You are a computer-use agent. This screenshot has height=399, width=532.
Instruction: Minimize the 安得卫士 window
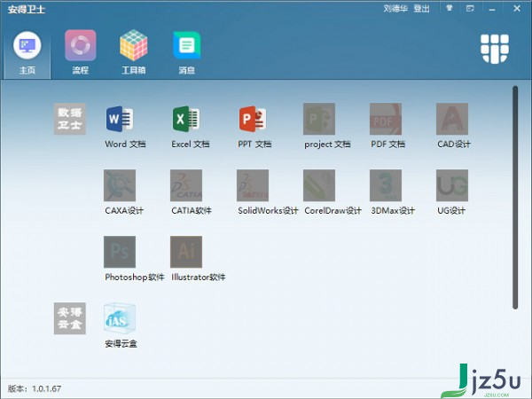click(492, 9)
